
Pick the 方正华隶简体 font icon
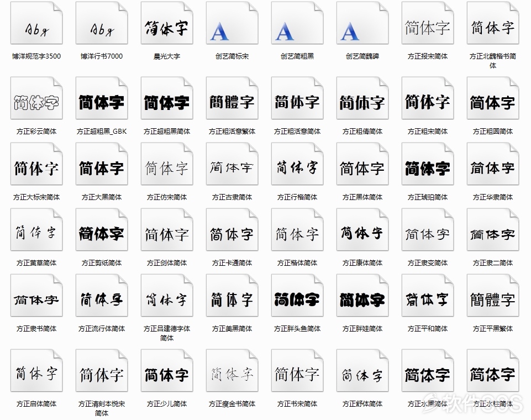point(493,164)
